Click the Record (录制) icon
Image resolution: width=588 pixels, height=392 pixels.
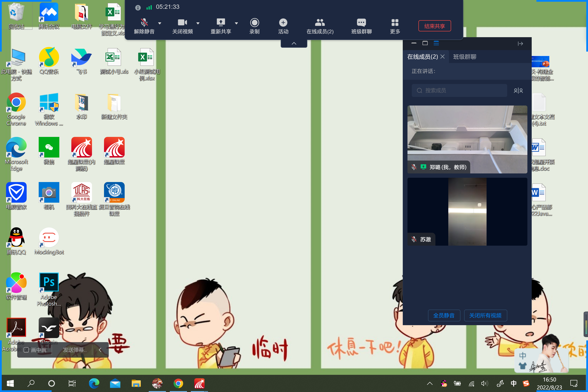coord(254,23)
